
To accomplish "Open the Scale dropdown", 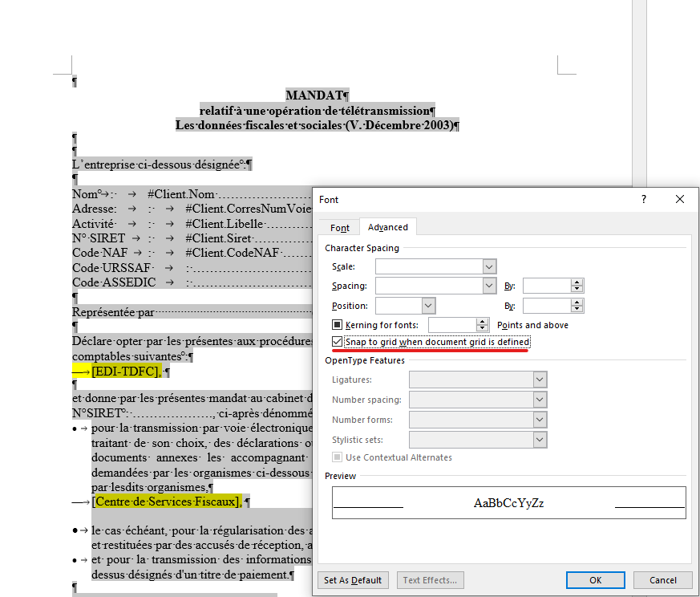I will [489, 266].
